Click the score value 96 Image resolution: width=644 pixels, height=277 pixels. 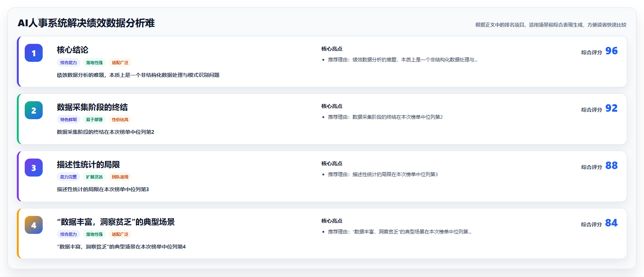tap(611, 51)
